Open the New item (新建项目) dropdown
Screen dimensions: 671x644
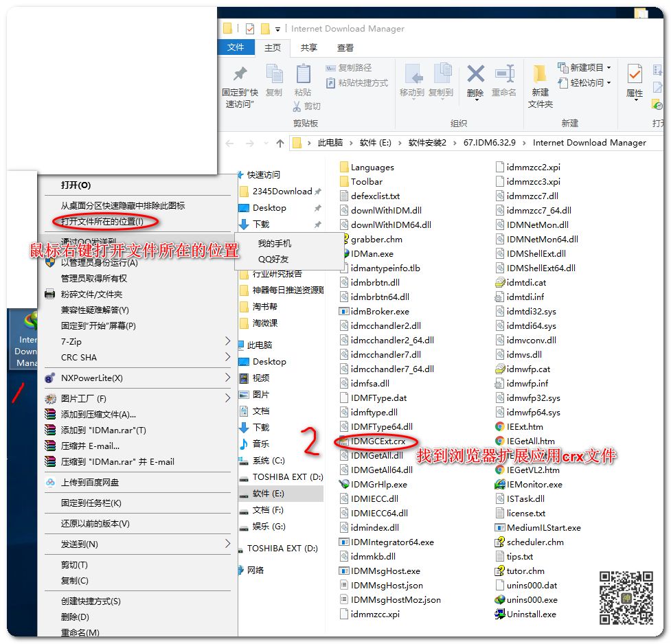(x=584, y=67)
